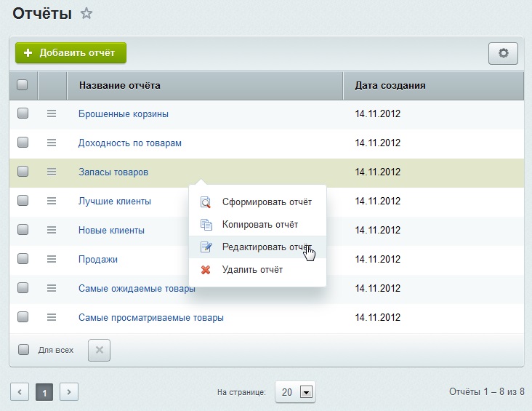Check the Брошенные корзины row checkbox
The width and height of the screenshot is (532, 411).
23,113
